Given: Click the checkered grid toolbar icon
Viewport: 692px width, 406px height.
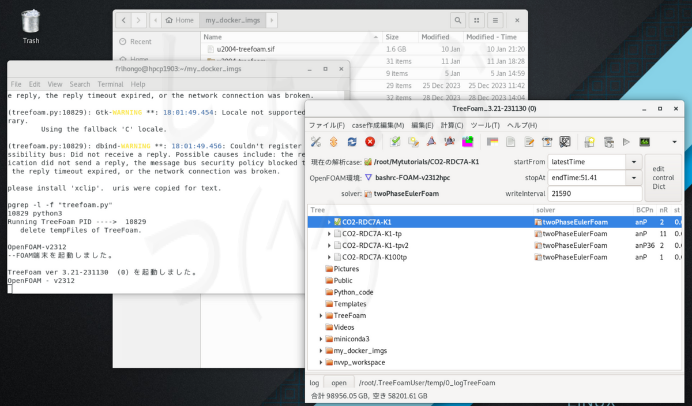Looking at the screenshot, I should click(x=565, y=142).
